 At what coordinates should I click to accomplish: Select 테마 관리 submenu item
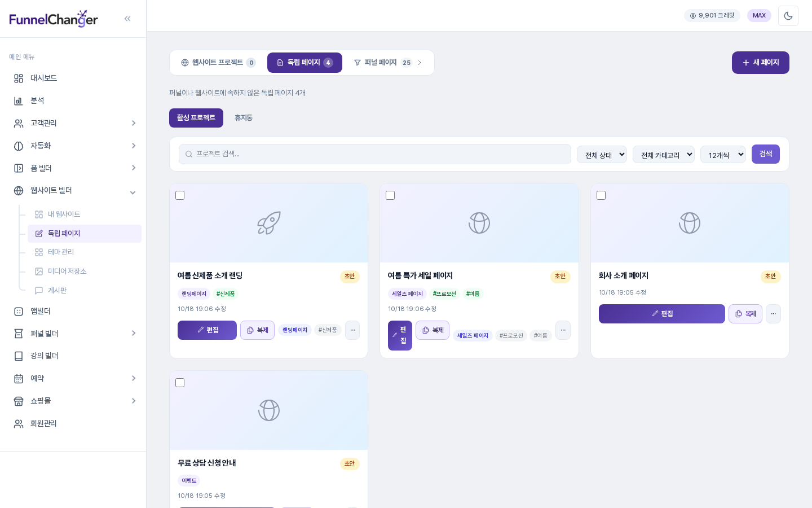(85, 252)
